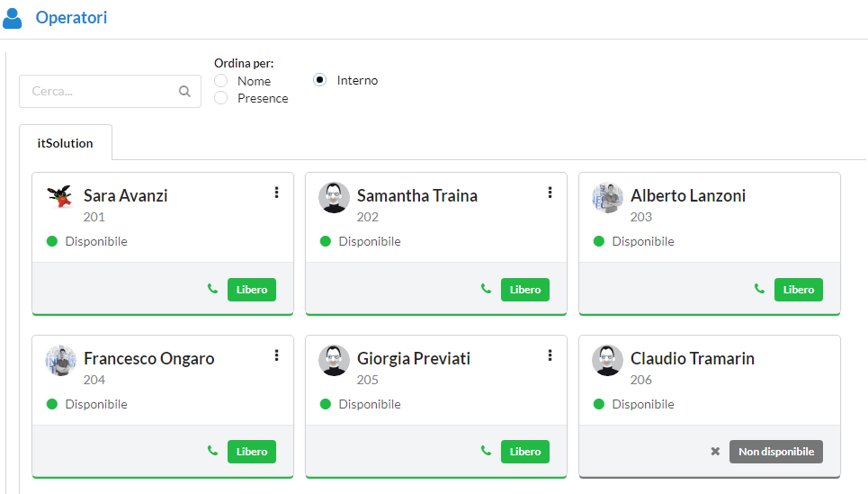Image resolution: width=868 pixels, height=494 pixels.
Task: Click the Non disponibile button for Claudio Tramarin
Action: [775, 452]
